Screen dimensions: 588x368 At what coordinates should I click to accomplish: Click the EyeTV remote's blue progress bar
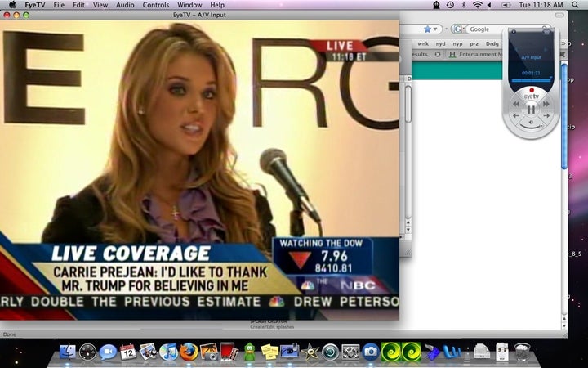tap(531, 80)
